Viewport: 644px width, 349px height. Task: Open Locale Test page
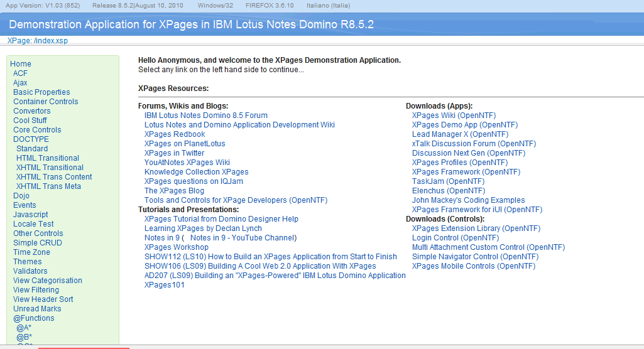tap(33, 224)
